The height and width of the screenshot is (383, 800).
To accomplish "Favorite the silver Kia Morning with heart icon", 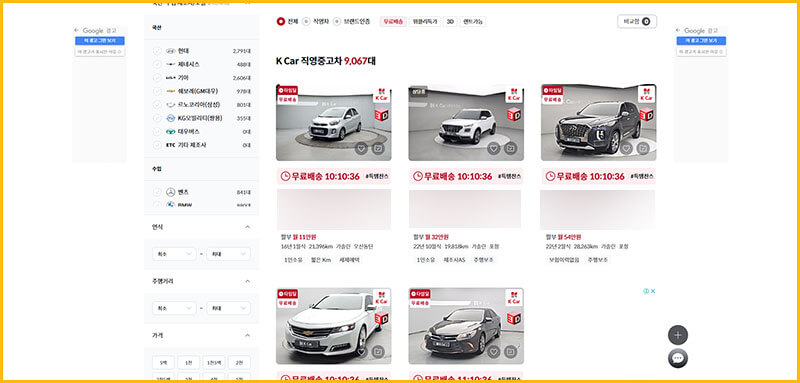I will tap(361, 148).
